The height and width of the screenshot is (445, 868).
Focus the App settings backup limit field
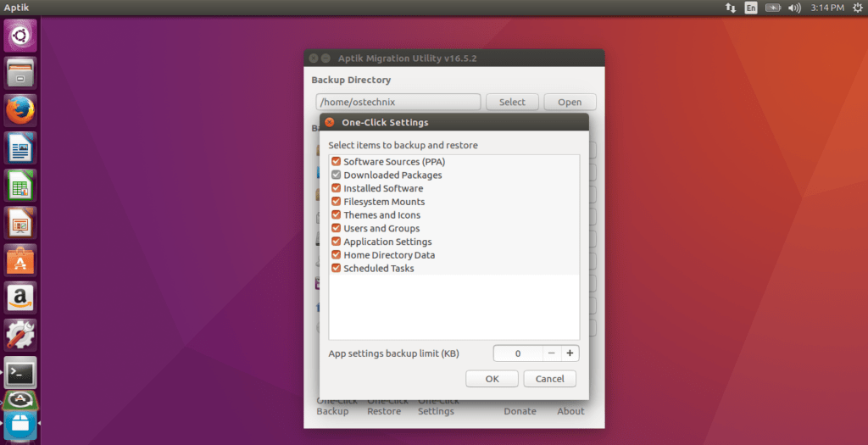(x=518, y=353)
